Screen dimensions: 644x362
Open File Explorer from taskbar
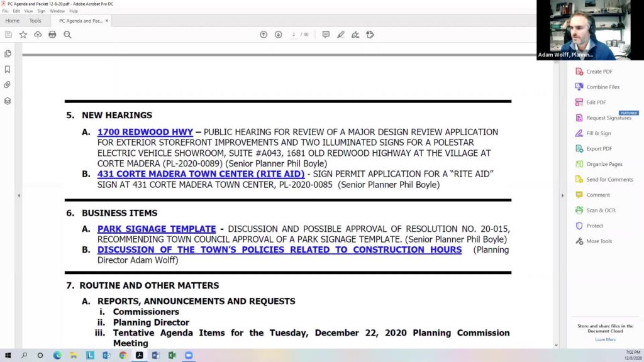point(74,356)
